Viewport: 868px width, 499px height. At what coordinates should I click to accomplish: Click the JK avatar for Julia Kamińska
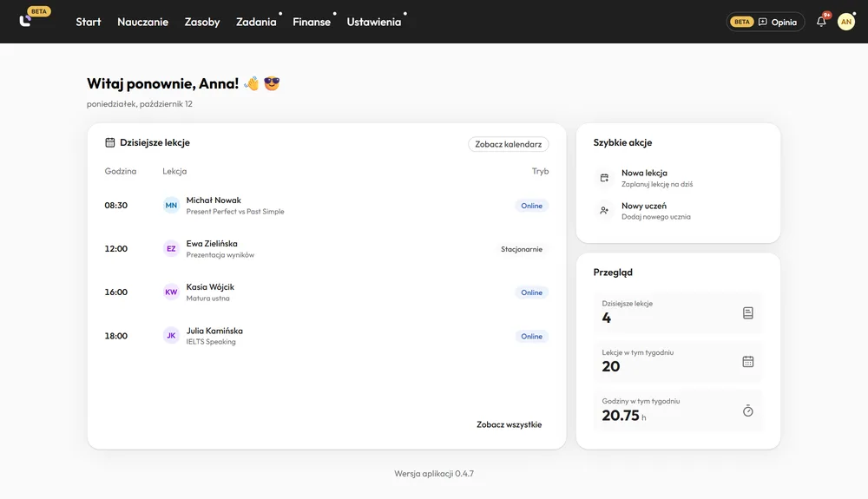click(x=171, y=335)
